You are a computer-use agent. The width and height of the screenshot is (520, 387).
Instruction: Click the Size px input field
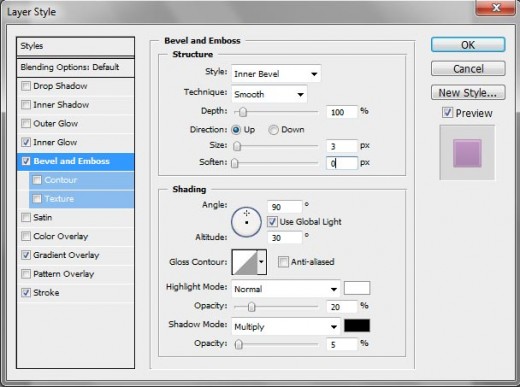tap(341, 146)
